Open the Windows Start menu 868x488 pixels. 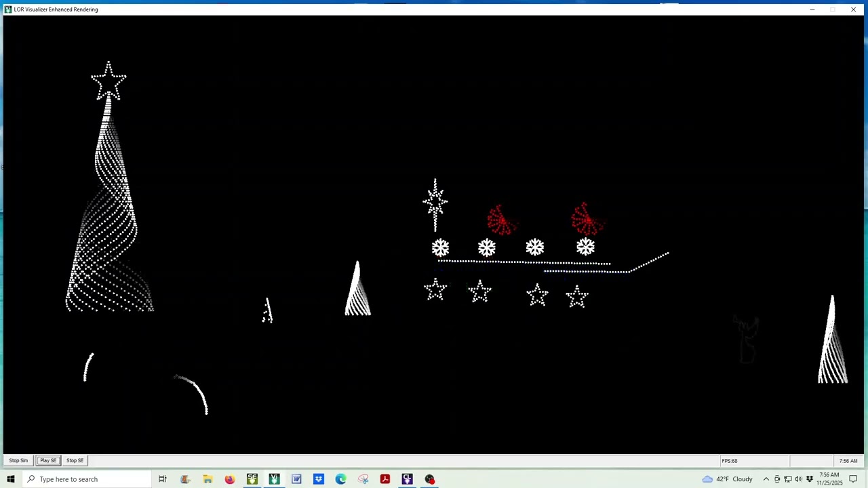[x=10, y=479]
